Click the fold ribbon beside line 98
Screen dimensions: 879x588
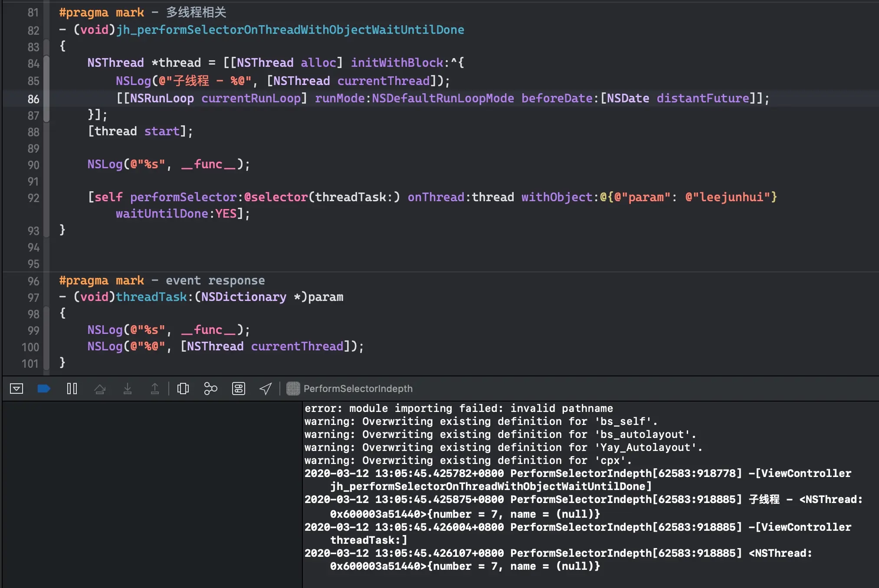46,314
